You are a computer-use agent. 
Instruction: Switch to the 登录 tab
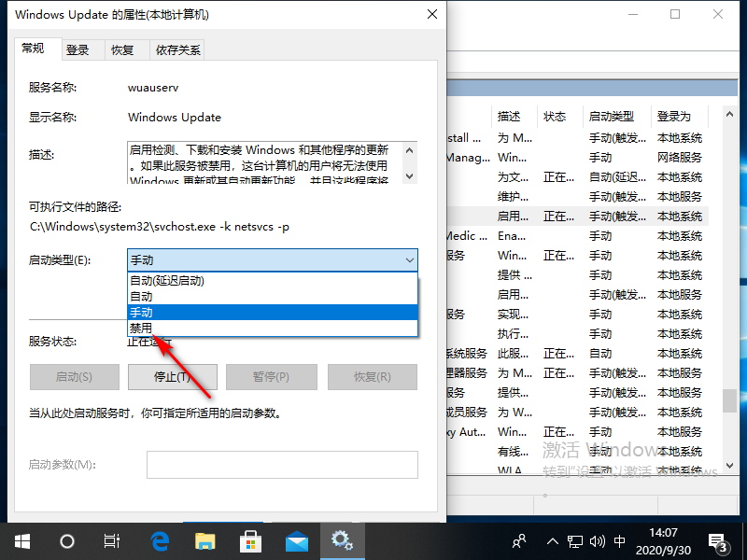78,49
